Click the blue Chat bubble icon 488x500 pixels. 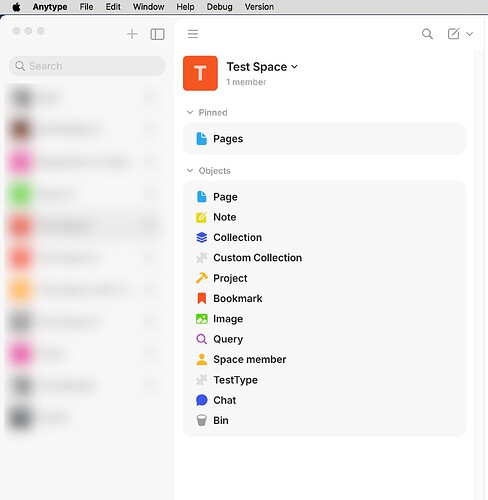click(201, 400)
